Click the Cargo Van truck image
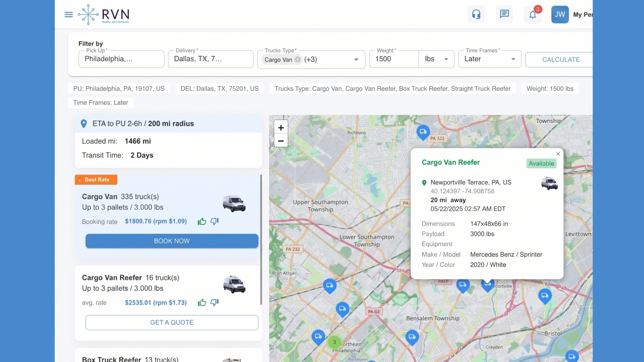 click(x=234, y=204)
